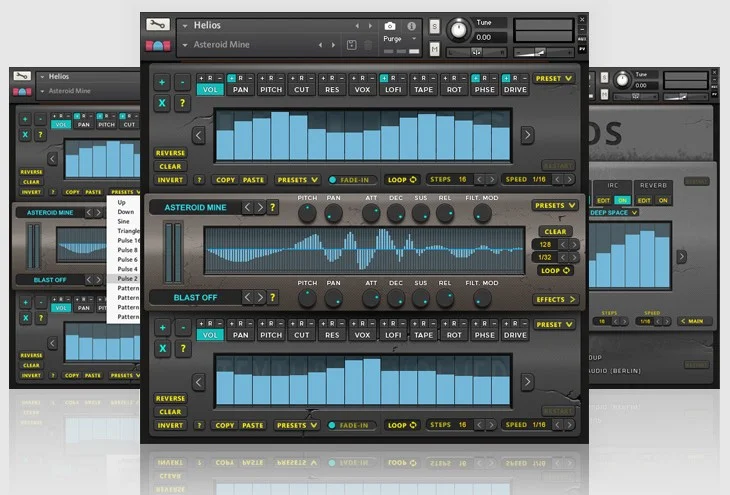Open PRESETS dropdown in bottom sequencer

pyautogui.click(x=297, y=425)
